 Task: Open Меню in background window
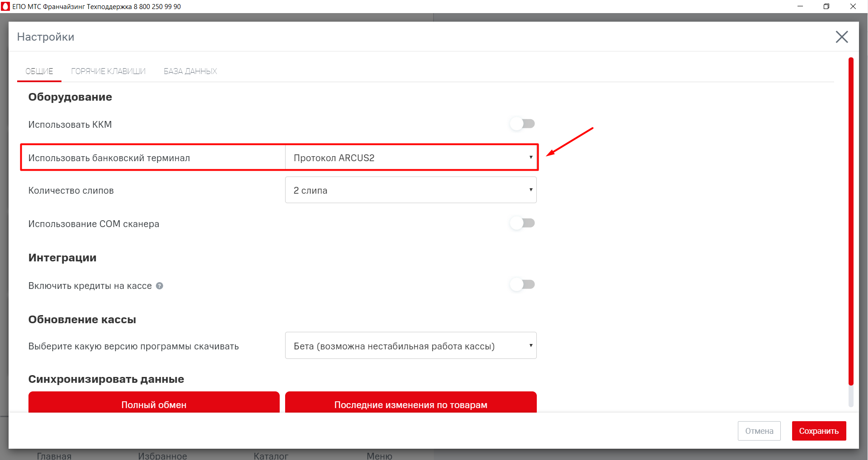pyautogui.click(x=380, y=455)
